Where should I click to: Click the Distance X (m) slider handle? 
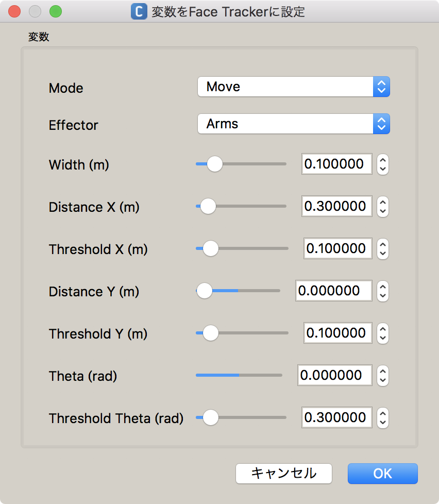coord(208,206)
